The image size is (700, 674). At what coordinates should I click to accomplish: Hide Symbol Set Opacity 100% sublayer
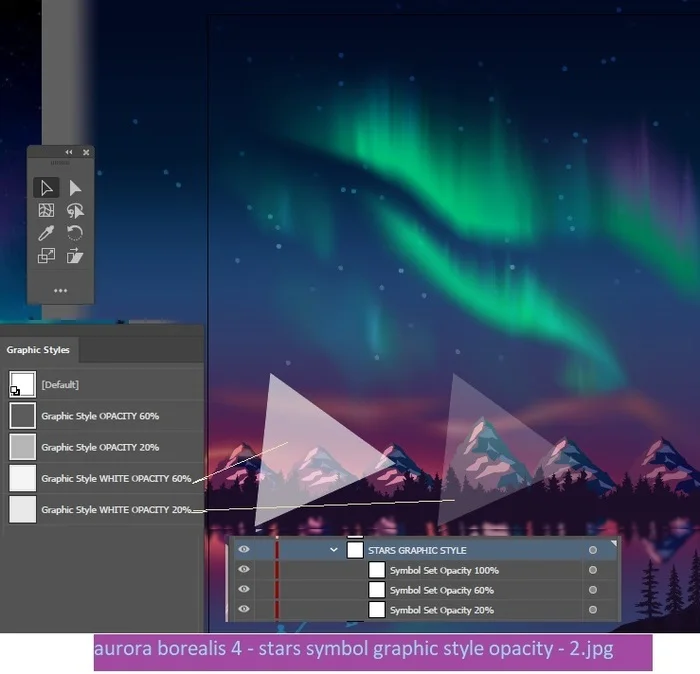[244, 569]
